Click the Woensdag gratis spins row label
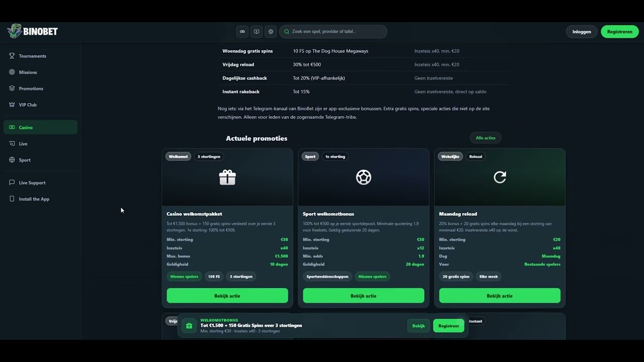This screenshot has height=362, width=644. 248,51
